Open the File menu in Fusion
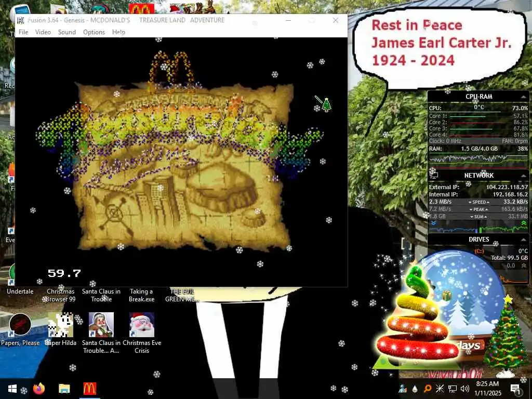The width and height of the screenshot is (532, 399). pos(23,32)
